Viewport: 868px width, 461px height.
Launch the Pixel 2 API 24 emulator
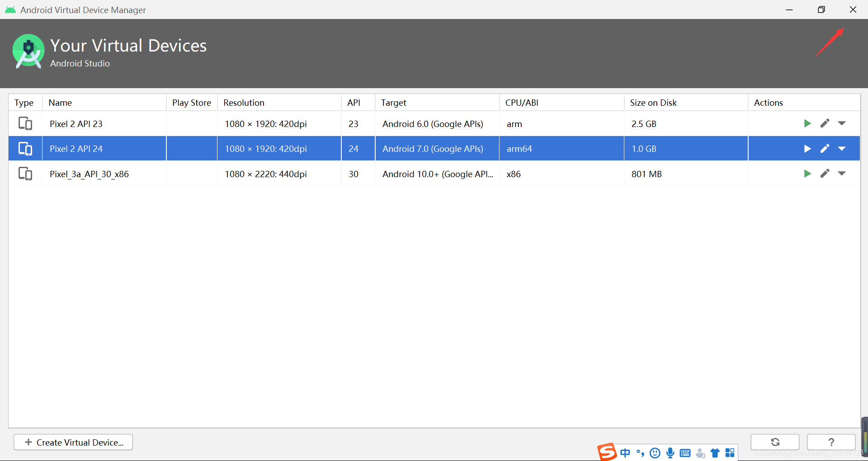[807, 149]
